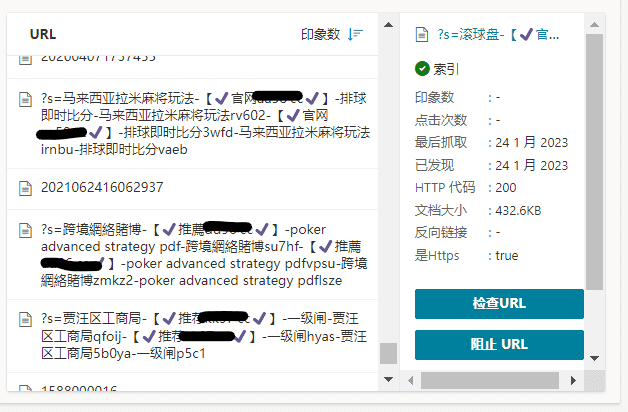This screenshot has width=628, height=412.
Task: Click the detail panel vertical scrollbar thumb
Action: (594, 162)
